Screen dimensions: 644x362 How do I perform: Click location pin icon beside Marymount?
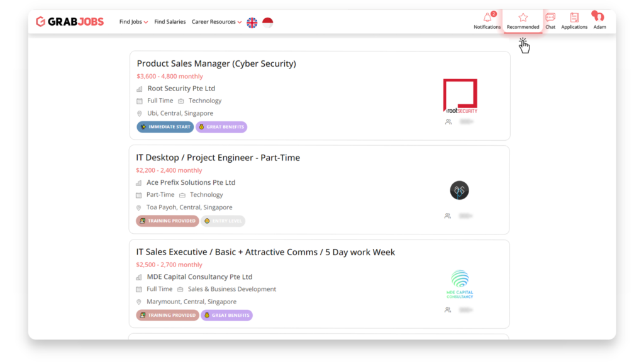coord(139,302)
